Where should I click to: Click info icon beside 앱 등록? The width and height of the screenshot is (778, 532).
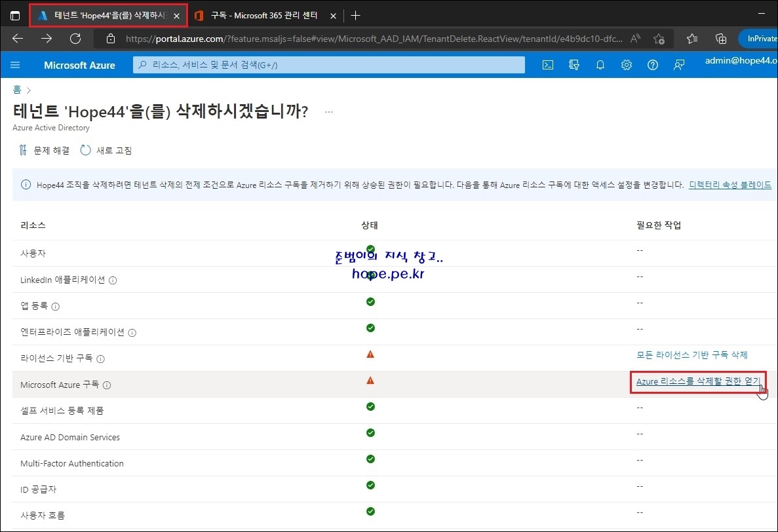tap(56, 307)
